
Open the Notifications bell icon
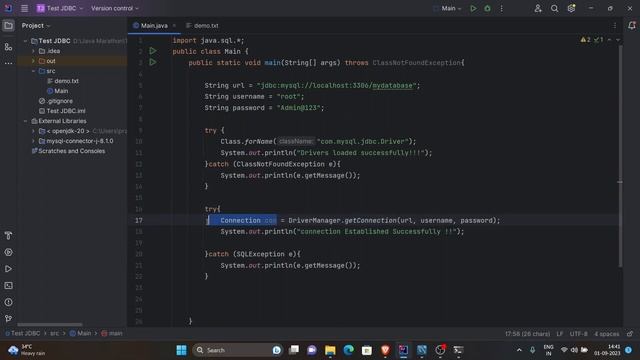point(631,25)
